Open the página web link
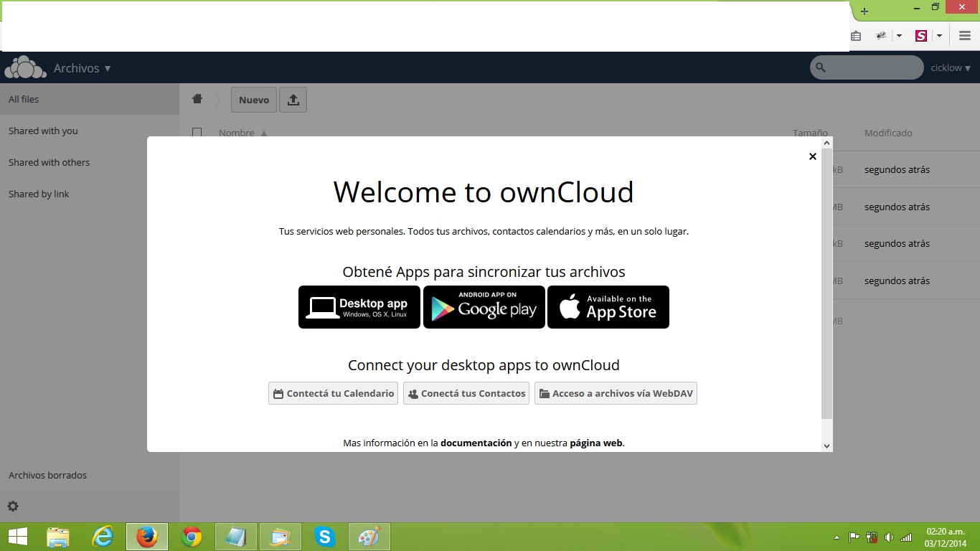The height and width of the screenshot is (551, 980). coord(596,443)
